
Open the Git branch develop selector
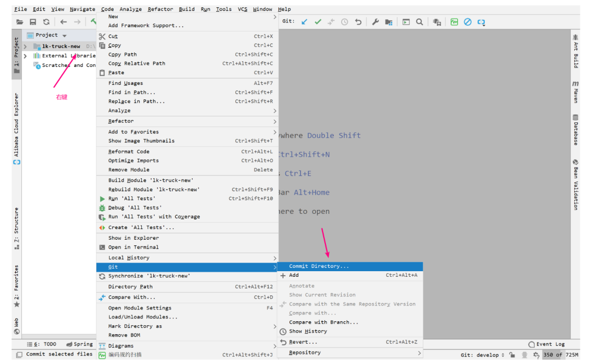coord(482,354)
